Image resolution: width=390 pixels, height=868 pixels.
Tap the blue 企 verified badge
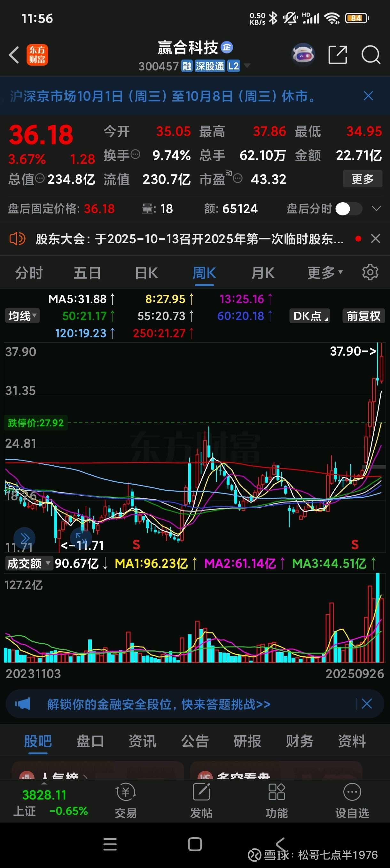(226, 47)
